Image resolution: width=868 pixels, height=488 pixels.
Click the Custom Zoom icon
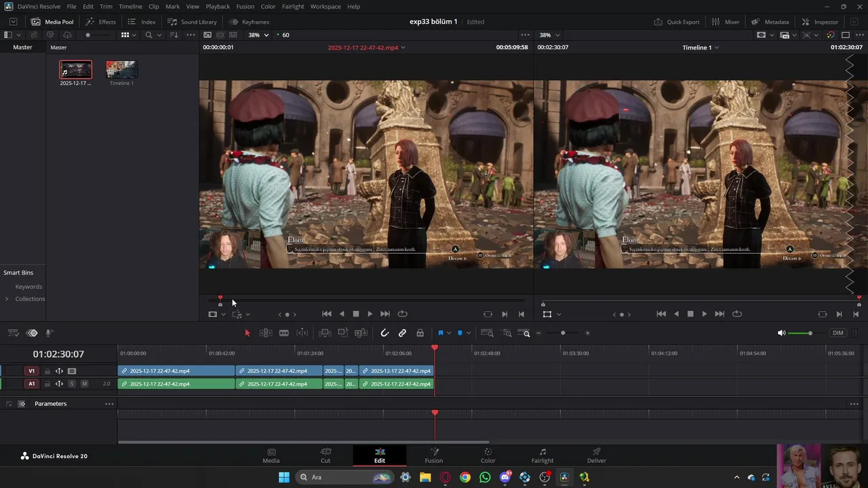524,333
